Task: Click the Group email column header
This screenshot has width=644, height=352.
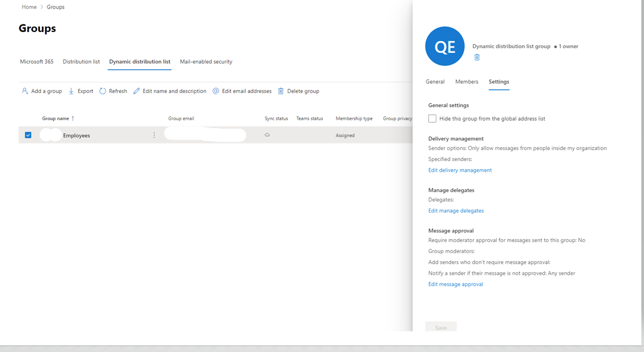Action: (x=181, y=119)
